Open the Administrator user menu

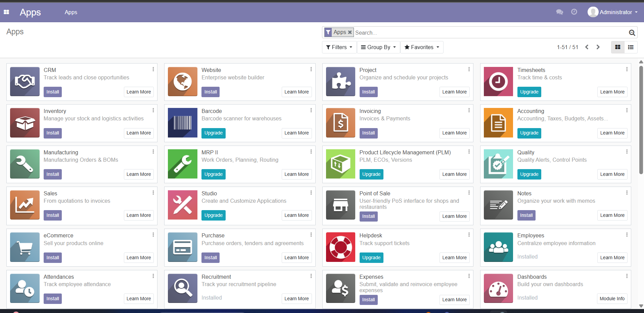coord(613,12)
